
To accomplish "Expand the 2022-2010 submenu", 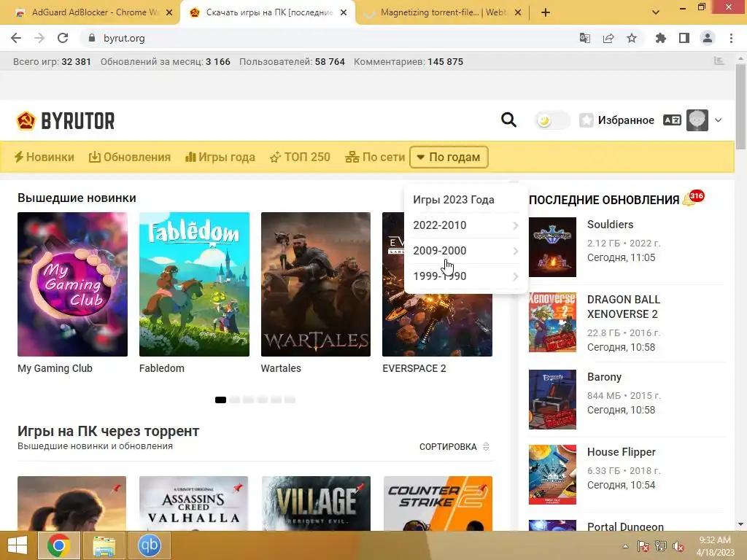I will [465, 225].
